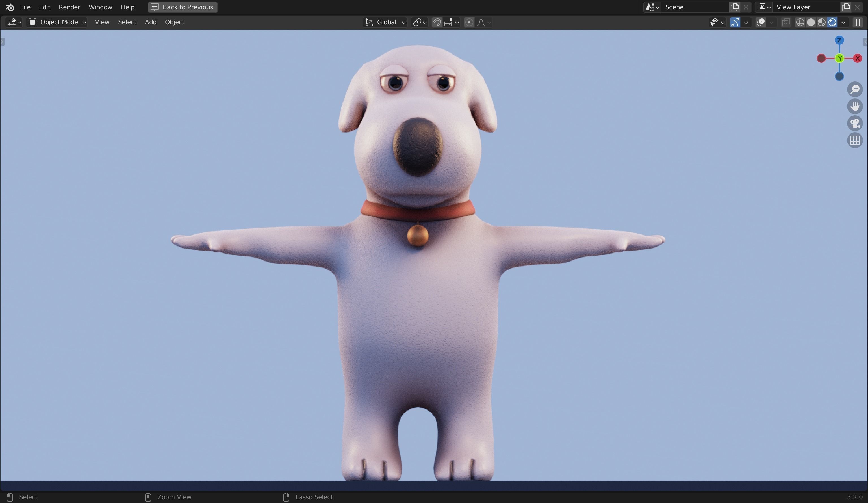Switch to wireframe shading
This screenshot has width=868, height=503.
click(x=800, y=22)
